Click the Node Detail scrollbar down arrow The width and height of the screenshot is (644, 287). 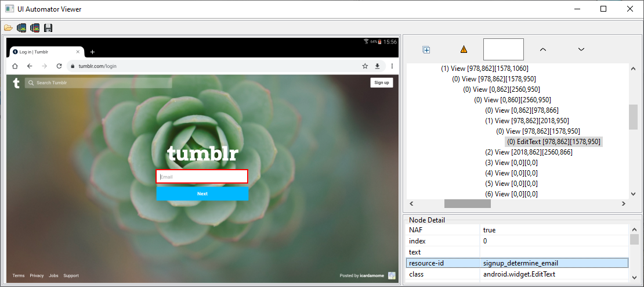click(634, 277)
